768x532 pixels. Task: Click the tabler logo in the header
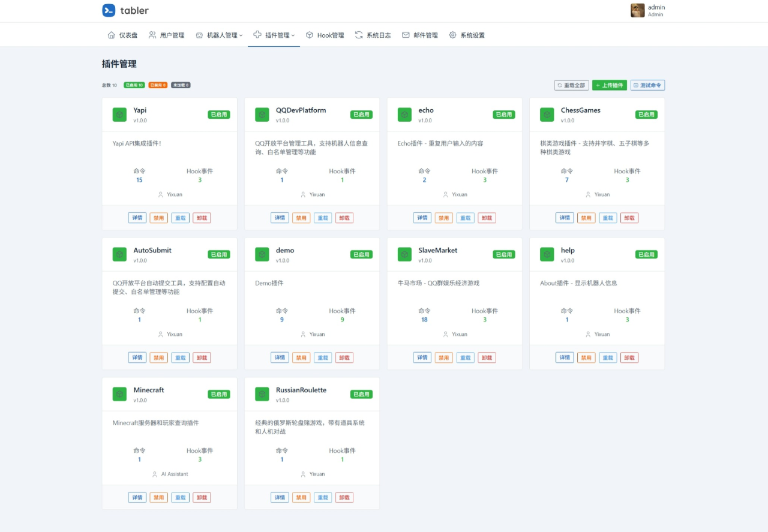(125, 10)
